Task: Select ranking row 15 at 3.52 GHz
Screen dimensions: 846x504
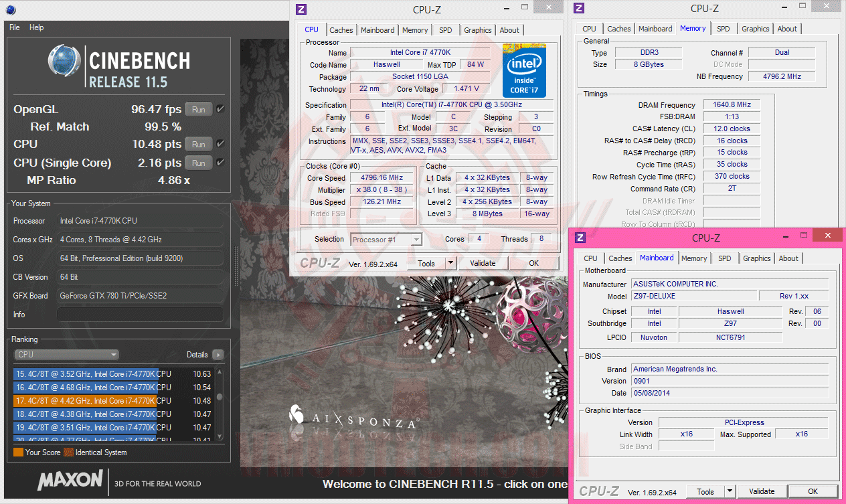Action: (113, 374)
